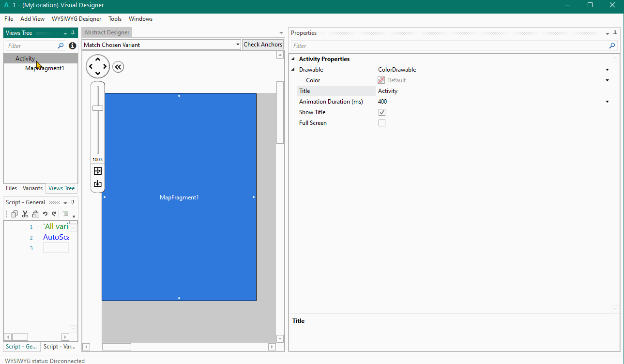This screenshot has height=364, width=624.
Task: Collapse the navigation controls with double-chevron
Action: tap(118, 67)
